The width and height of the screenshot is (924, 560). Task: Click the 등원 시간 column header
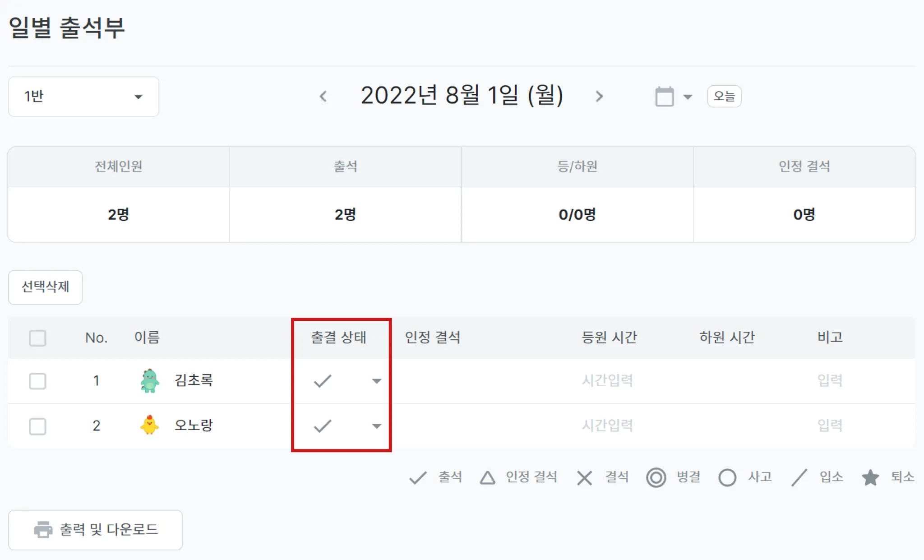pyautogui.click(x=609, y=337)
